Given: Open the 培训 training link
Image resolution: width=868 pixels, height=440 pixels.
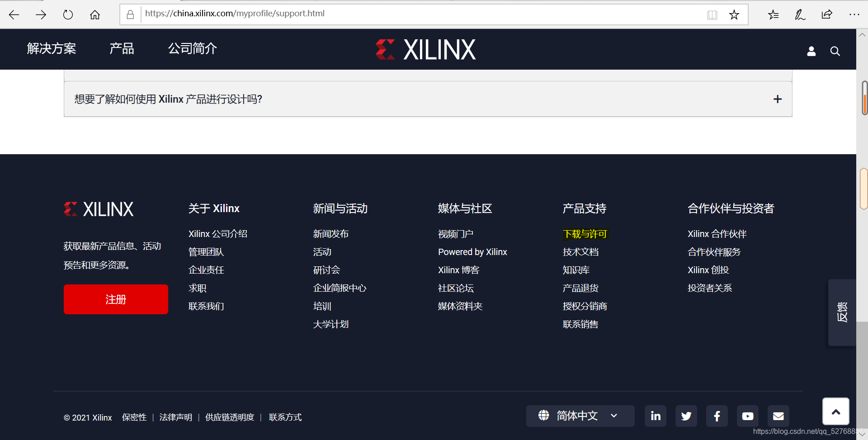Looking at the screenshot, I should [x=322, y=306].
